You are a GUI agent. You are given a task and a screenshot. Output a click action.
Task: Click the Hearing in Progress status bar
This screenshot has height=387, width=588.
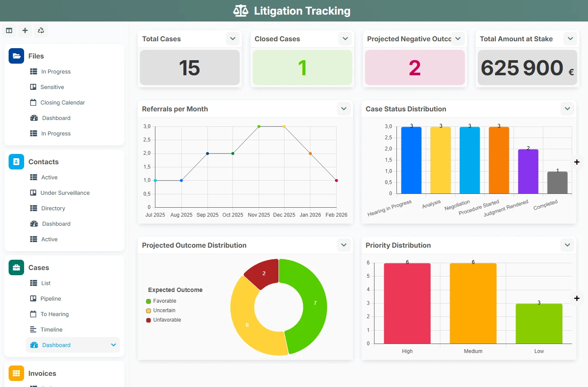(x=411, y=160)
